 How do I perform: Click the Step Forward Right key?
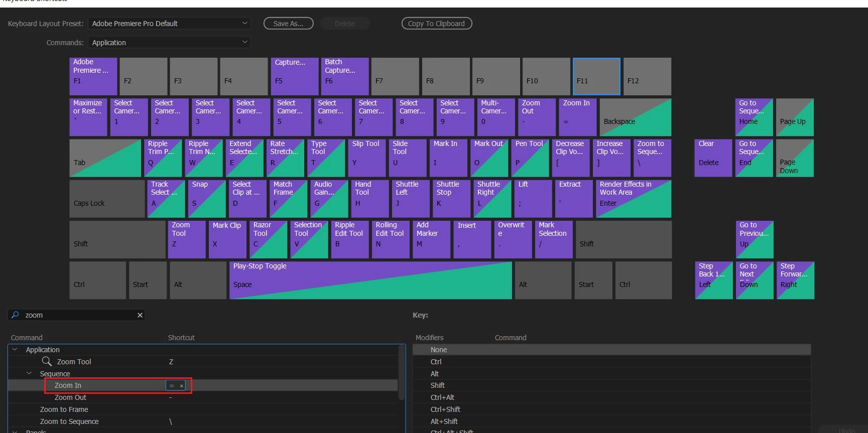[x=795, y=280]
